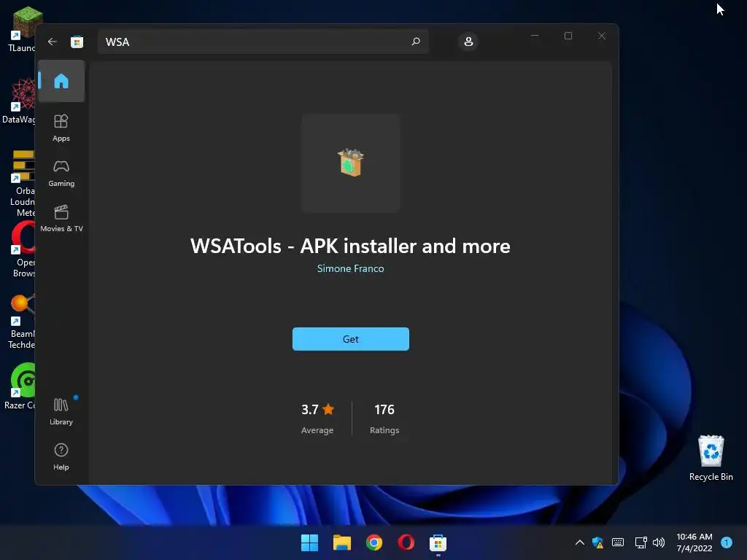747x560 pixels.
Task: Launch Google Chrome from the taskbar
Action: (374, 542)
